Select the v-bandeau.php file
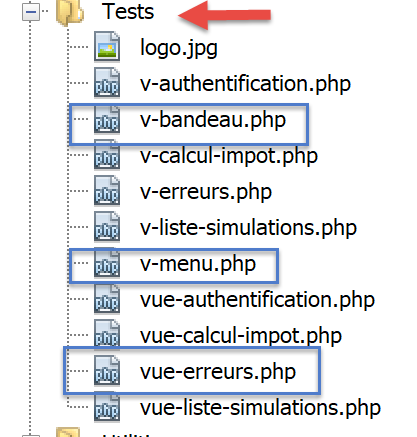Screen dimensions: 417x437 (x=213, y=120)
